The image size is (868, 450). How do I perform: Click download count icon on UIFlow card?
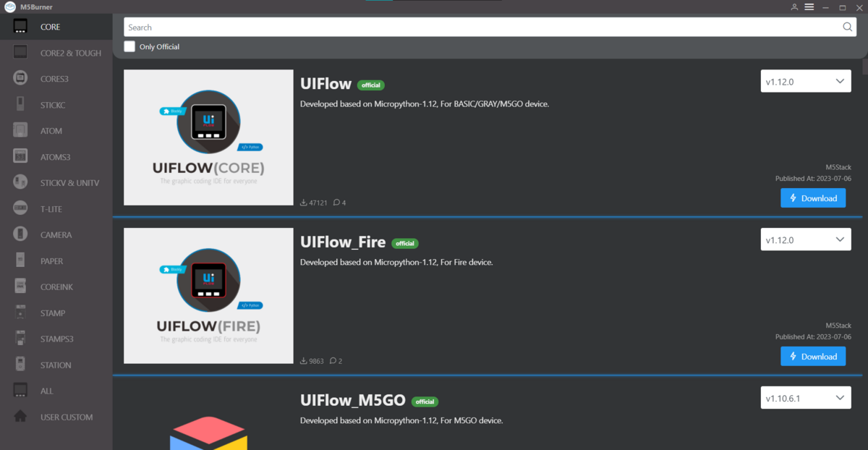point(303,203)
